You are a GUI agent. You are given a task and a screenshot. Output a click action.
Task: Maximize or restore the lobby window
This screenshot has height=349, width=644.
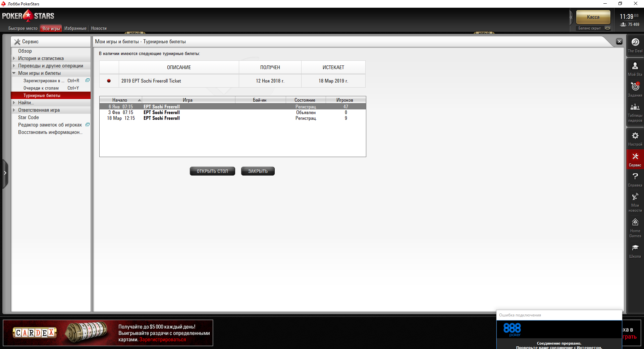click(620, 4)
